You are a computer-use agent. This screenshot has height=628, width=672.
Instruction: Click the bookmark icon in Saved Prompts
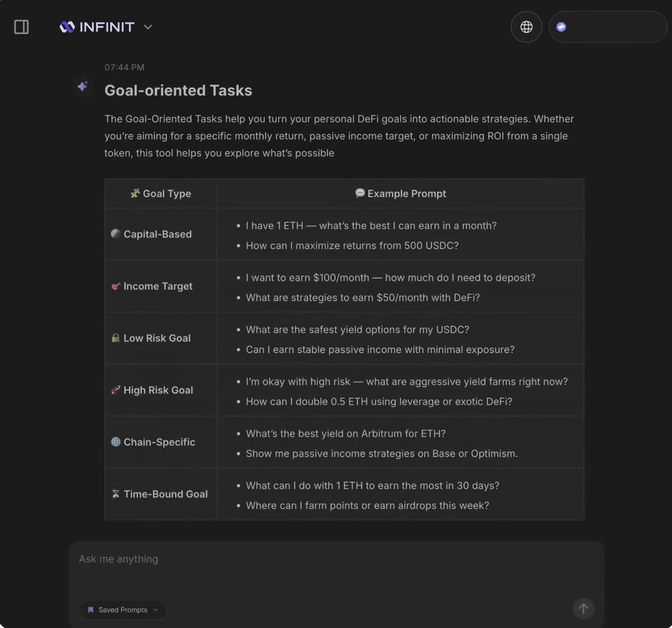(91, 610)
